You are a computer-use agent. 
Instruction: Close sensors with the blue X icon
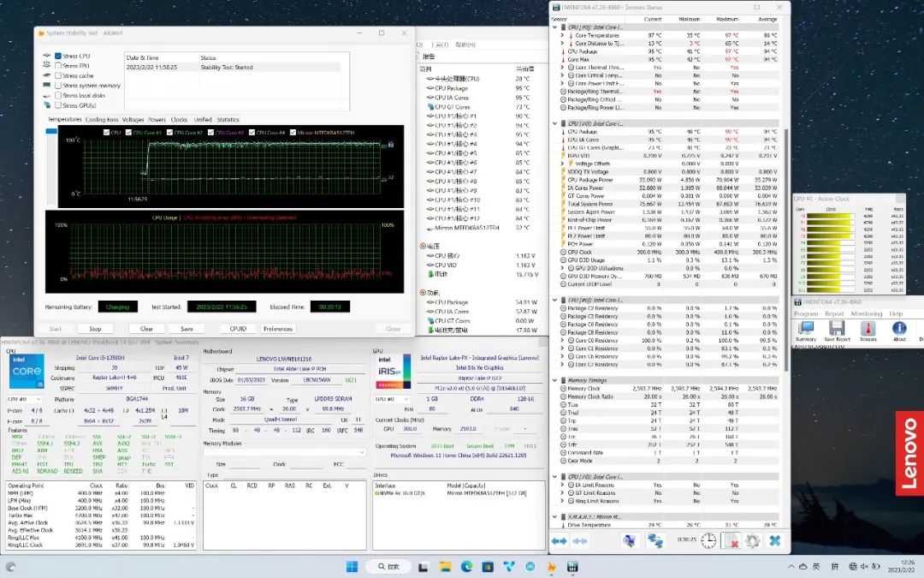point(774,540)
